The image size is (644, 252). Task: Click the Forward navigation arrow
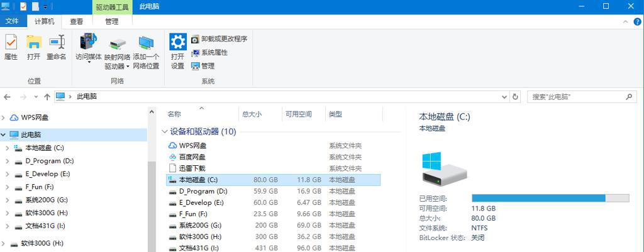pos(23,97)
